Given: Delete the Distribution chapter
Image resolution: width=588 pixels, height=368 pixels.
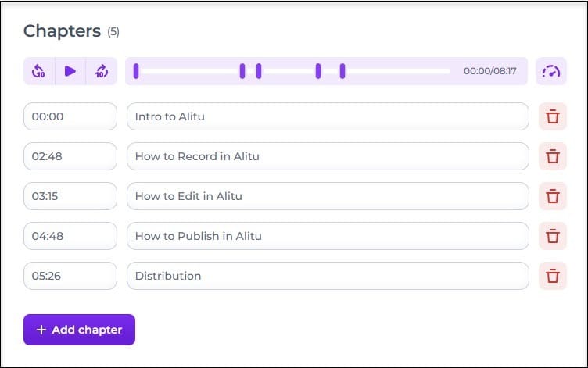Looking at the screenshot, I should point(552,276).
